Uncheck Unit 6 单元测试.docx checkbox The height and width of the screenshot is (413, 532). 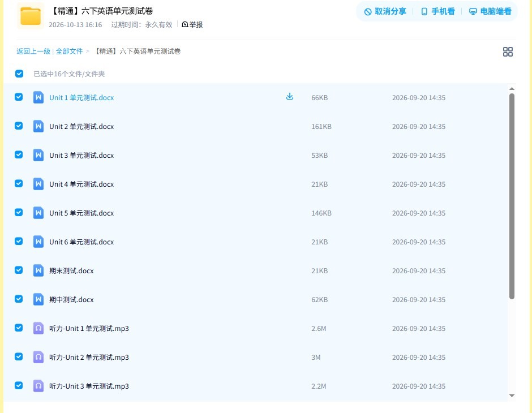coord(19,241)
